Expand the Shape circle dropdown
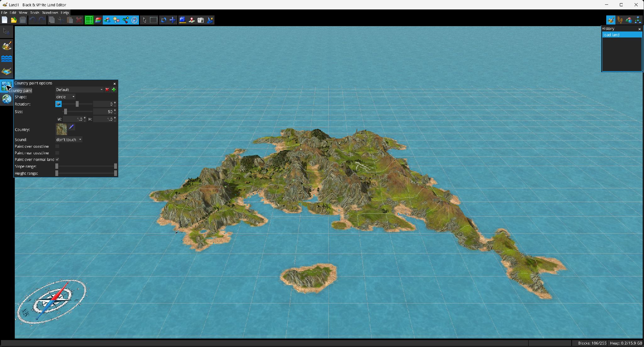The height and width of the screenshot is (347, 644). (65, 97)
